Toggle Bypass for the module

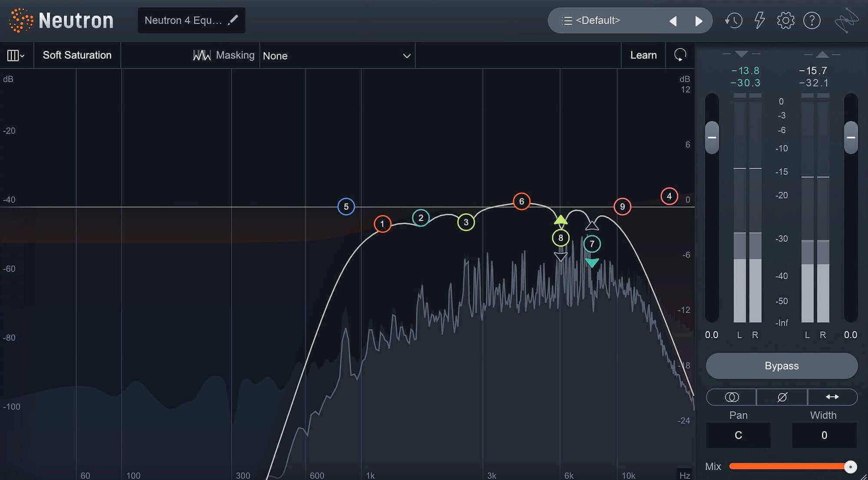tap(782, 366)
